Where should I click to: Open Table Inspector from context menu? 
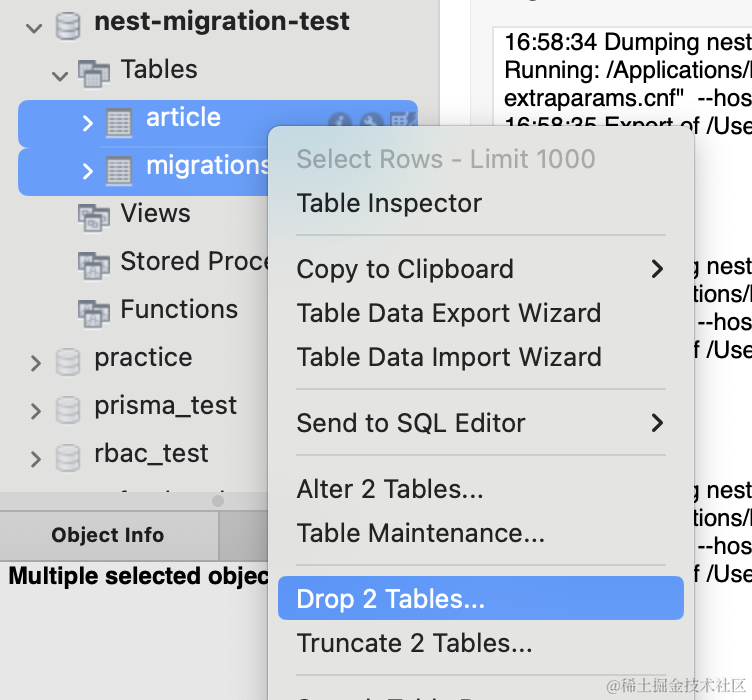pyautogui.click(x=389, y=203)
